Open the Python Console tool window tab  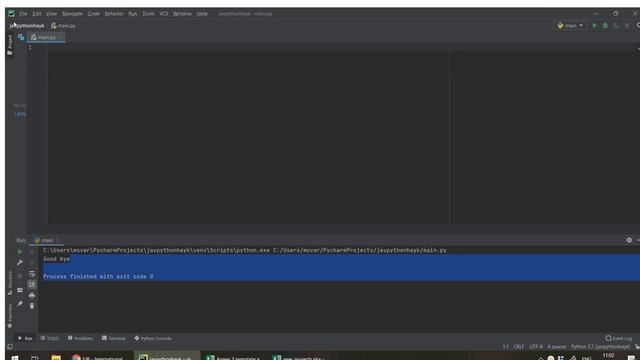click(153, 338)
